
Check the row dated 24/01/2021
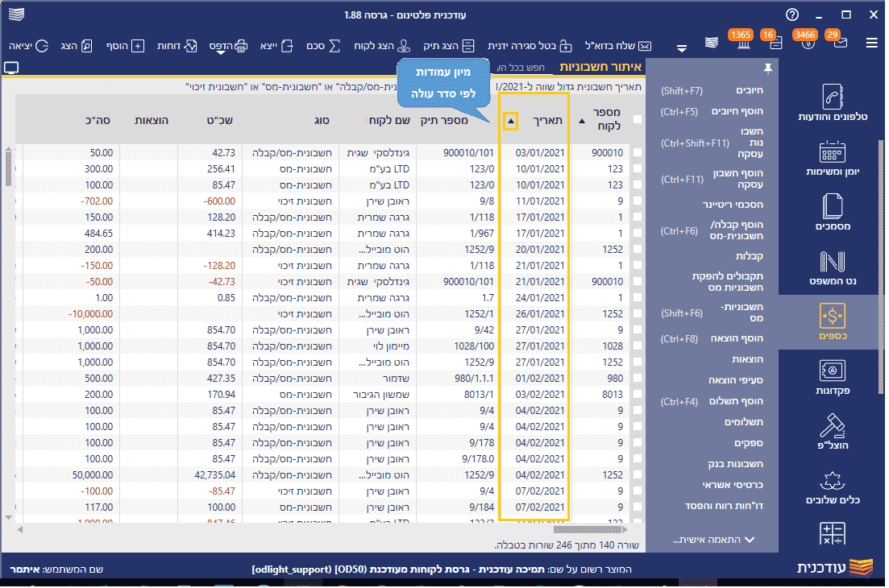pos(638,297)
